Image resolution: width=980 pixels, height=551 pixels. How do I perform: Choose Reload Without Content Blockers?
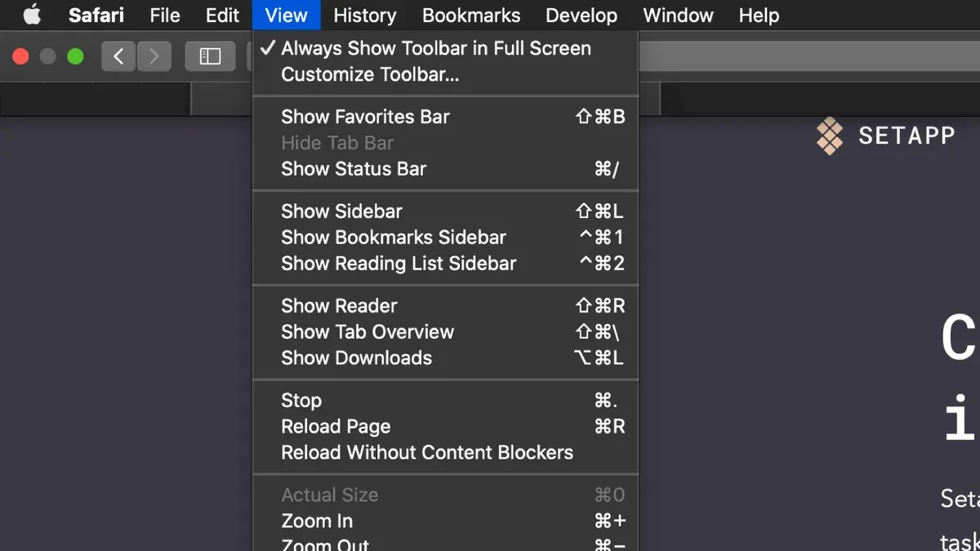pos(445,453)
